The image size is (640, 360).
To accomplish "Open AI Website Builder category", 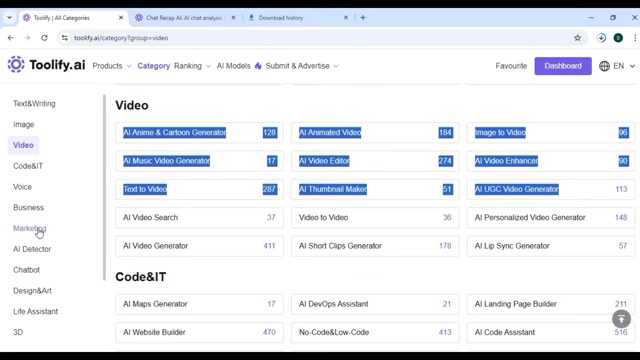I will pos(199,332).
